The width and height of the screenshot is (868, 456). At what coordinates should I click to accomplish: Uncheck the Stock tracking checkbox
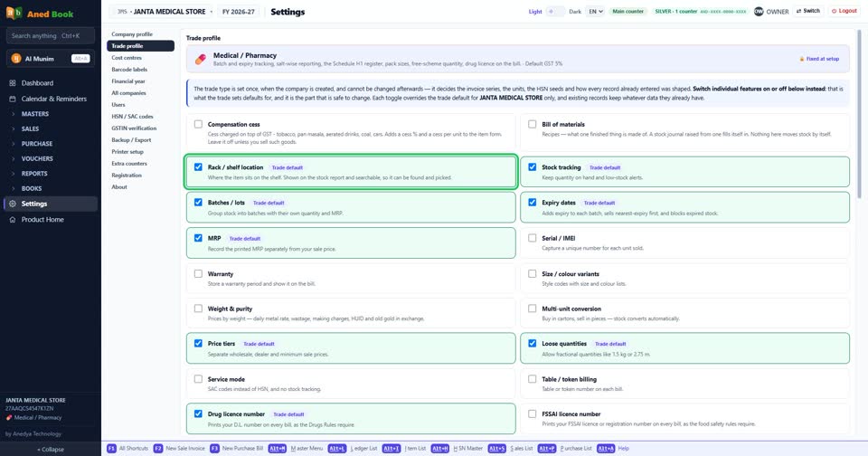pos(532,166)
